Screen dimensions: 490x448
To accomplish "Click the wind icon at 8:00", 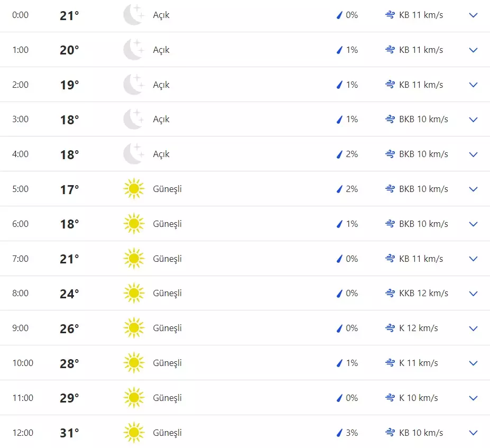I will (390, 293).
